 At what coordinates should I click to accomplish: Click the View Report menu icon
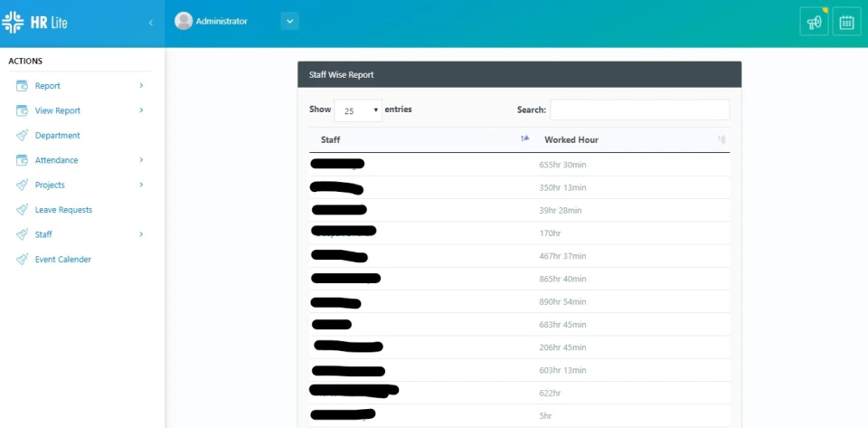(22, 110)
